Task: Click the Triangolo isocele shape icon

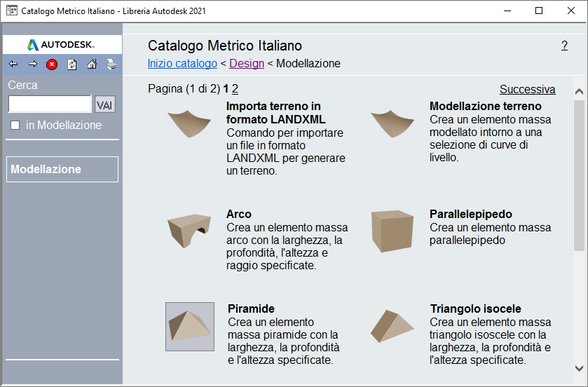Action: (x=392, y=327)
